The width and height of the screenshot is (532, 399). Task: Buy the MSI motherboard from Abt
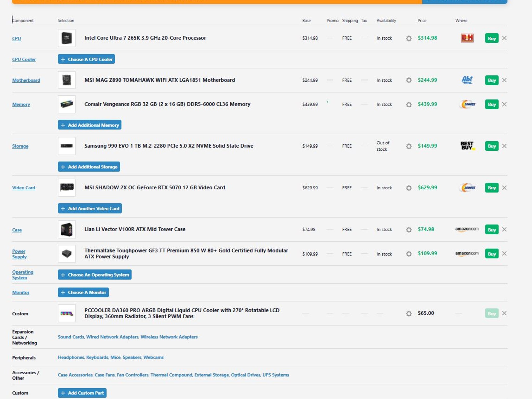[492, 80]
